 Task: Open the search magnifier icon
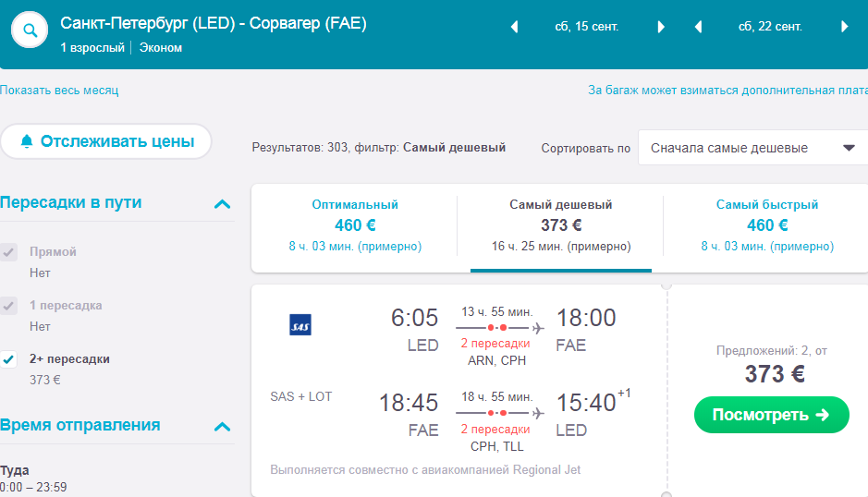(30, 30)
